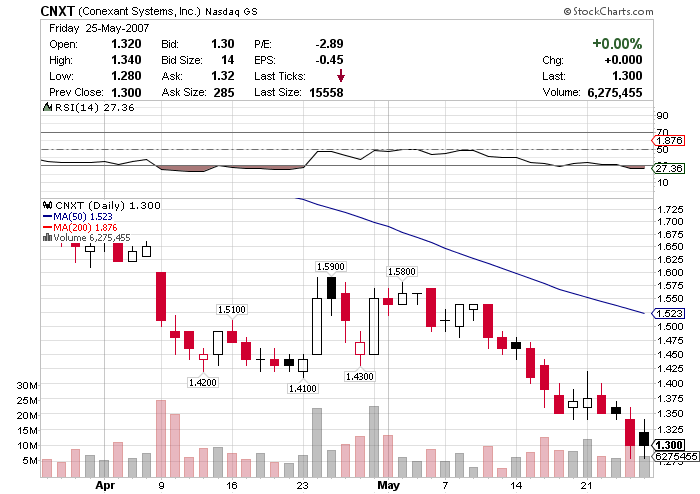Image resolution: width=700 pixels, height=494 pixels.
Task: Click the High value 1.340
Action: coord(126,60)
